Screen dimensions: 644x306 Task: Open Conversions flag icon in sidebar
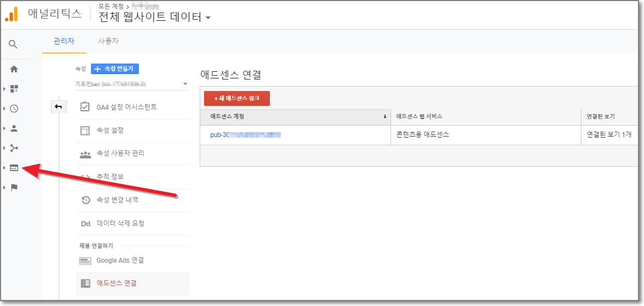coord(14,188)
